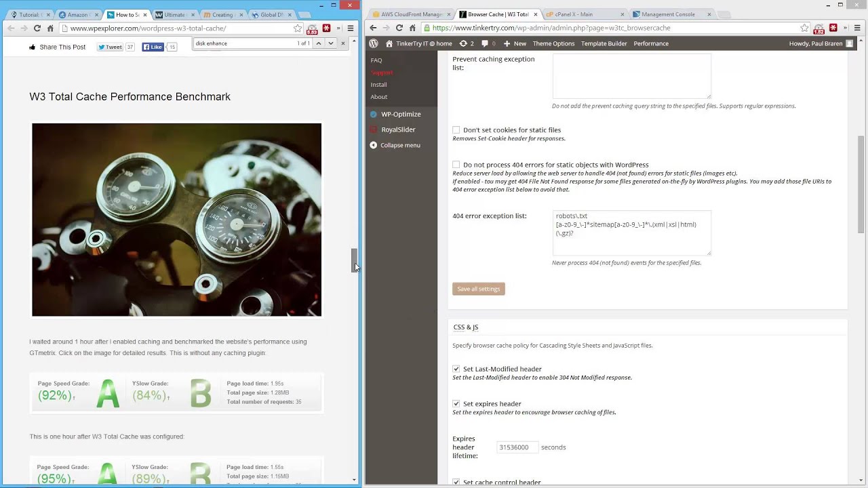Switch to AWS CloudFront Management tab
The height and width of the screenshot is (488, 868).
point(412,14)
